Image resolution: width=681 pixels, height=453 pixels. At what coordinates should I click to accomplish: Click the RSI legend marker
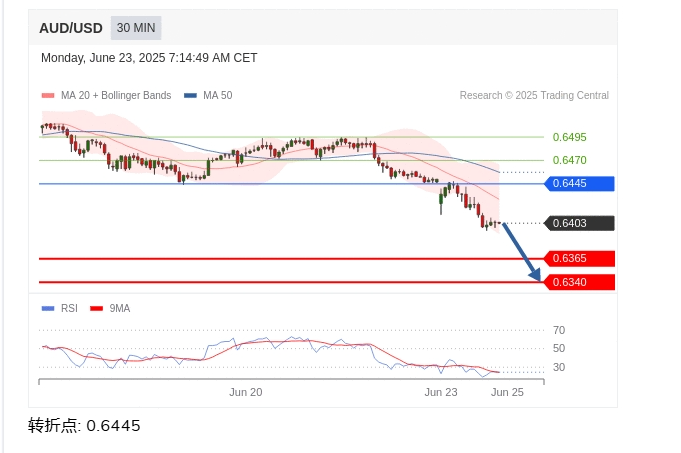(47, 308)
